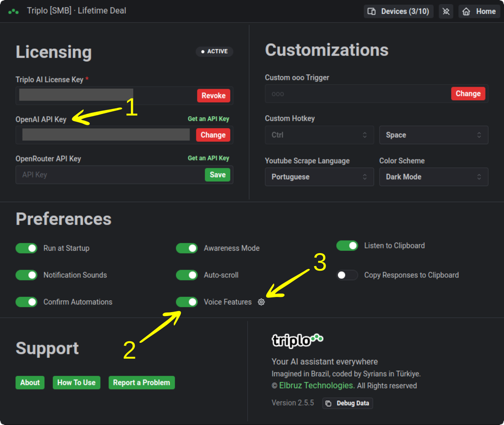Viewport: 504px width, 425px height.
Task: Enable Copy Responses to Clipboard
Action: click(347, 275)
